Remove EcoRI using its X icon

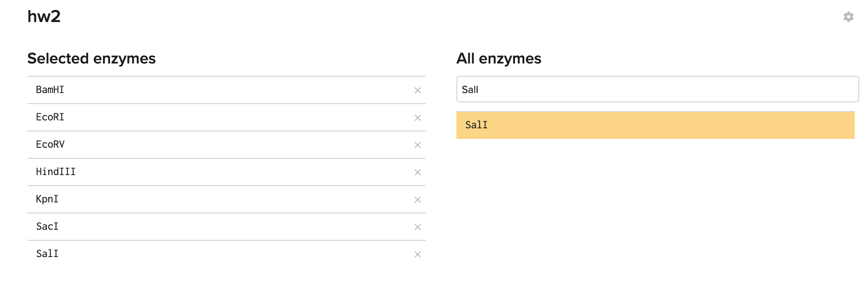[418, 118]
